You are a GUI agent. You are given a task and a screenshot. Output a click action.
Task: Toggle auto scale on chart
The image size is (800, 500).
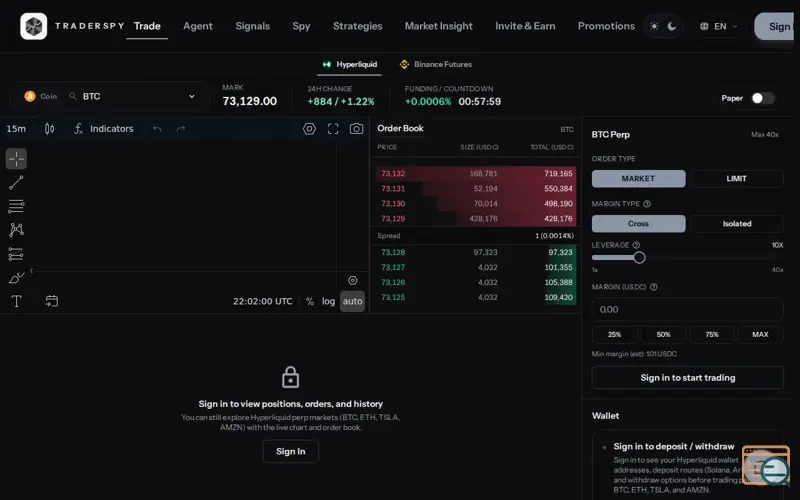click(353, 301)
